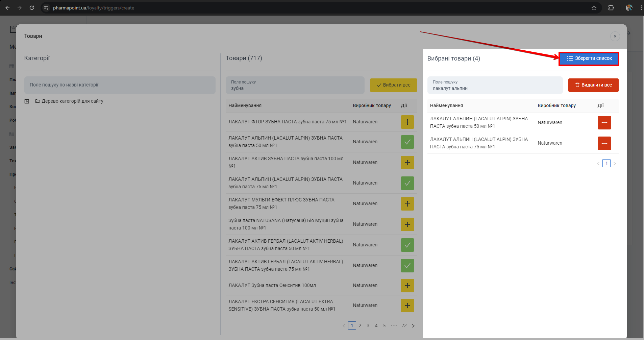Uncheck ЛАКАЛУТ АКТИВ ГЕРБАЛ 50 мл checkmark
The width and height of the screenshot is (644, 340).
coord(407,245)
